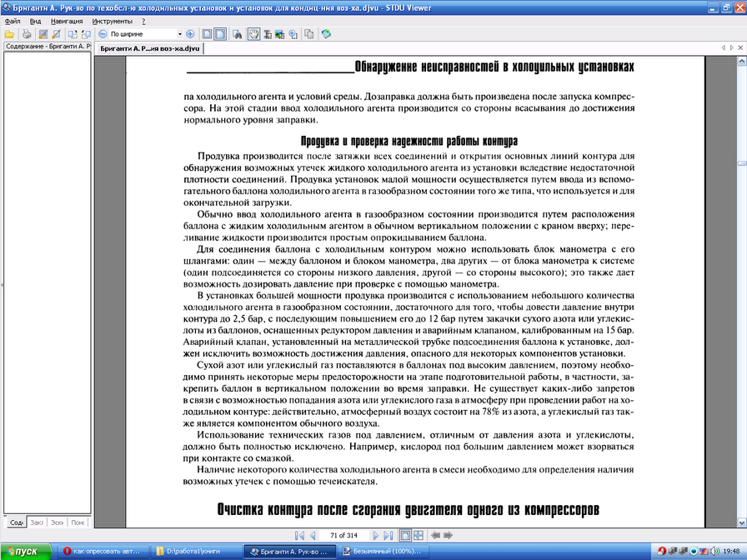Navigate back with the left arrow
Viewport: 747px width, 560px height.
click(x=435, y=535)
